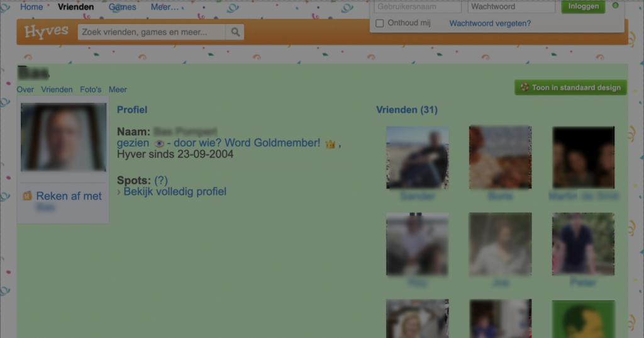Open the Vrienden (31) heading link
This screenshot has height=338, width=644.
click(x=406, y=110)
